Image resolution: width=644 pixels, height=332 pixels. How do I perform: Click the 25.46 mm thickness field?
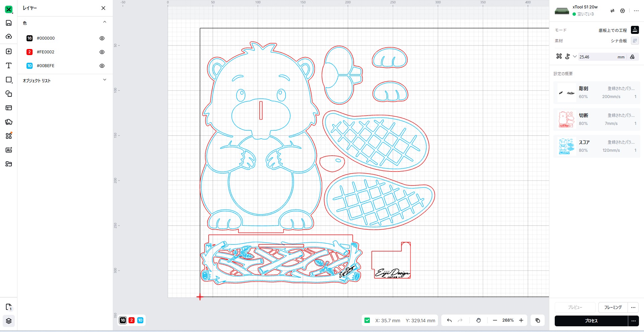coord(602,57)
